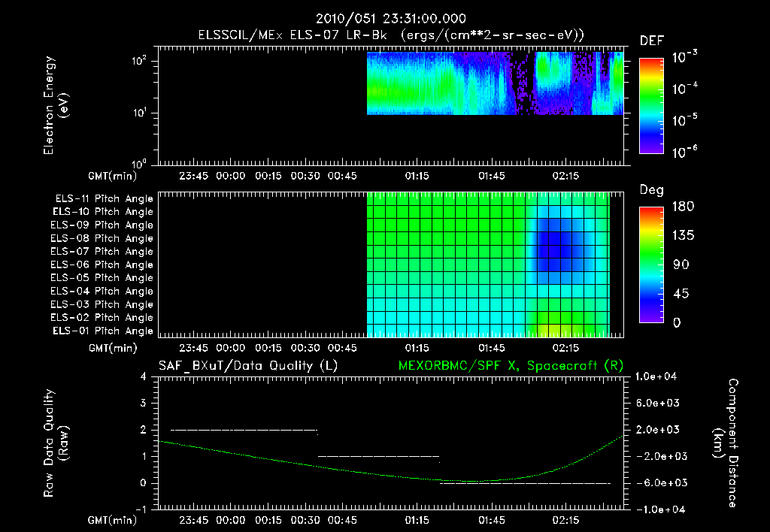The height and width of the screenshot is (532, 770).
Task: Select the Component Distance (km) axis label
Action: pos(726,443)
